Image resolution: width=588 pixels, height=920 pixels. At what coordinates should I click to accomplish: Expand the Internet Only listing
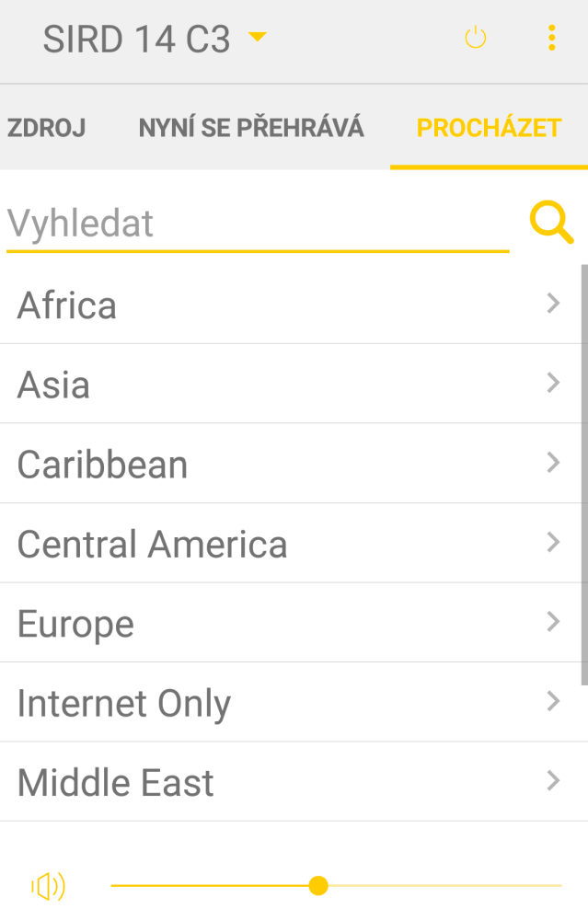276,702
